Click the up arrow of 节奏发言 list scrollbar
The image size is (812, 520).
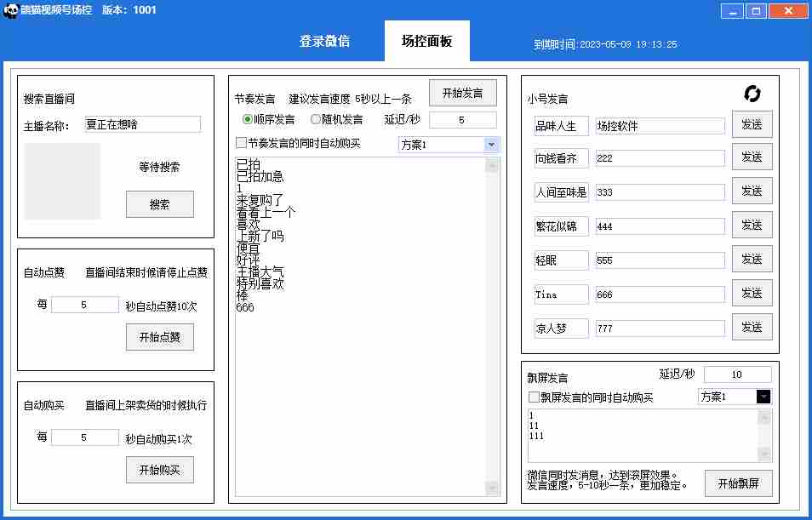(492, 165)
